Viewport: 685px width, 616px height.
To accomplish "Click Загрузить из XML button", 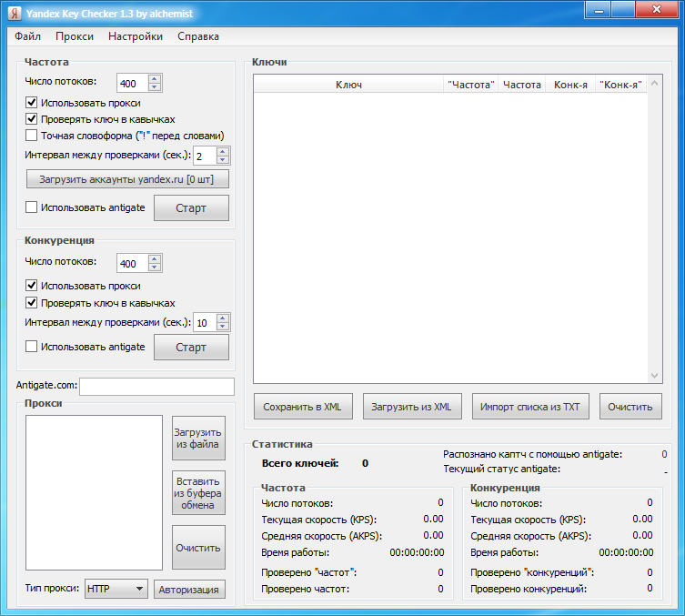I will point(412,407).
